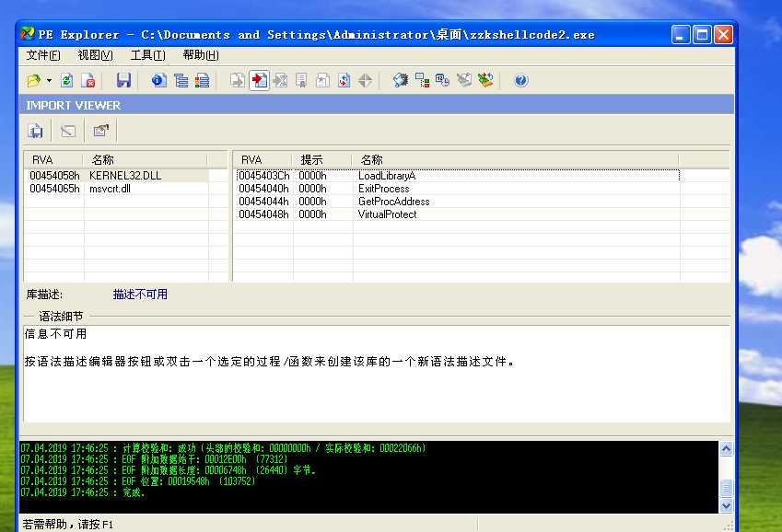
Task: Click the EOF 位置 log line
Action: click(x=138, y=481)
